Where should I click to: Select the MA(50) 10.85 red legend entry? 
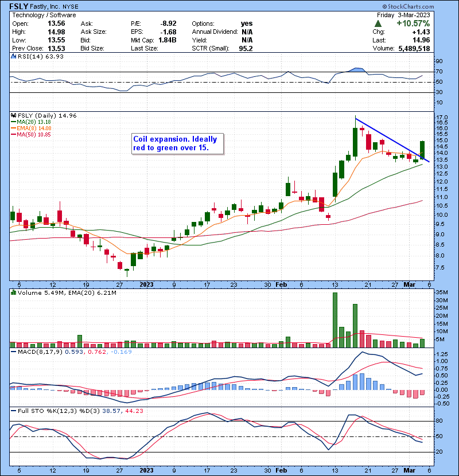tap(30, 135)
